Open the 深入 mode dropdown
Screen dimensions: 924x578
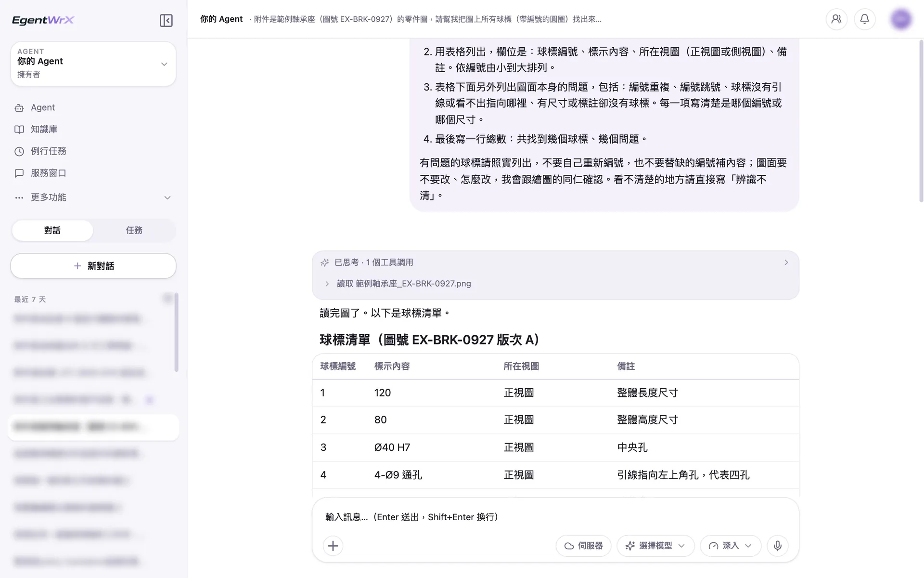(731, 546)
